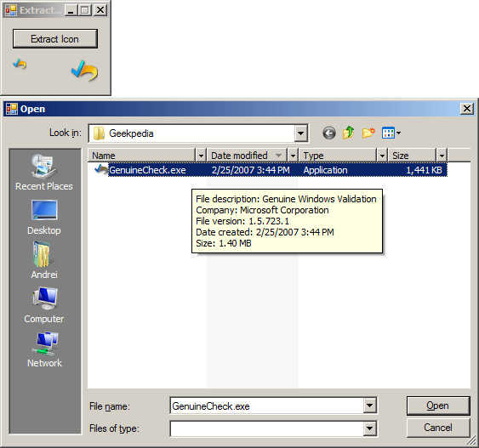The image size is (479, 448).
Task: Expand the Name column filter arrow
Action: [201, 156]
